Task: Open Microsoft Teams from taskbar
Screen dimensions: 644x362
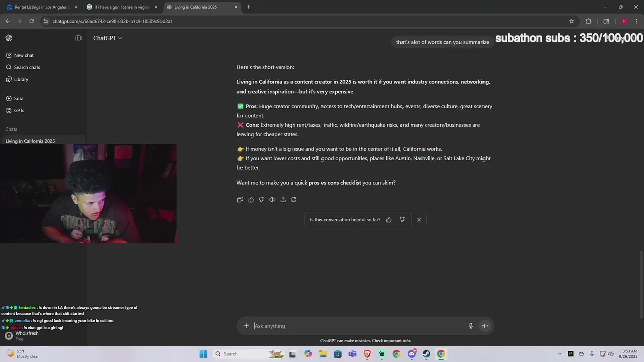Action: pyautogui.click(x=352, y=354)
